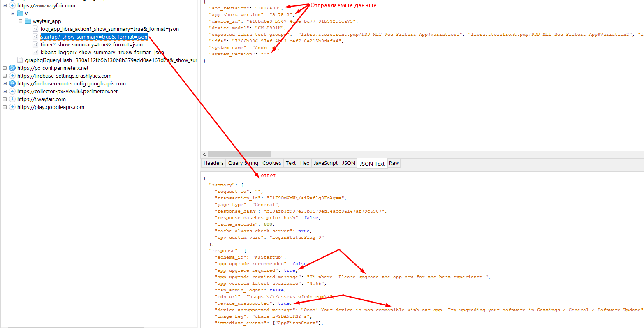
Task: Select the wayfair_app folder label
Action: tap(47, 21)
